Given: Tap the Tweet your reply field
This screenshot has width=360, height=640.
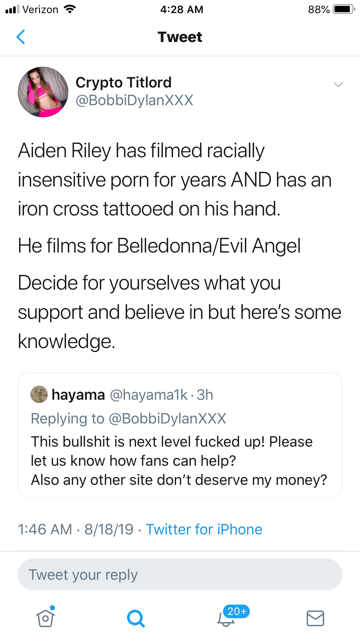Looking at the screenshot, I should tap(180, 574).
